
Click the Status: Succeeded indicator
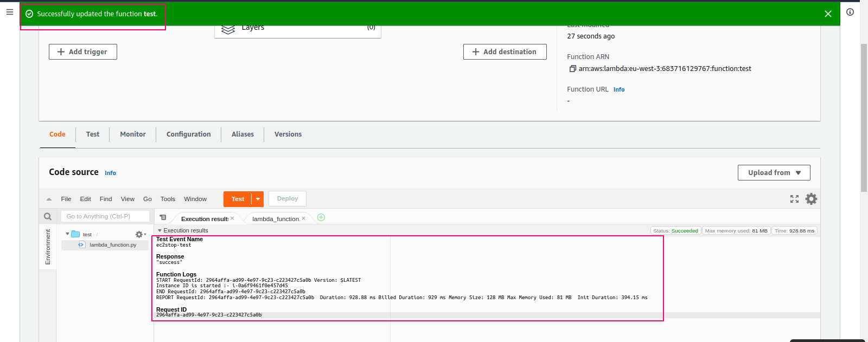tap(676, 231)
